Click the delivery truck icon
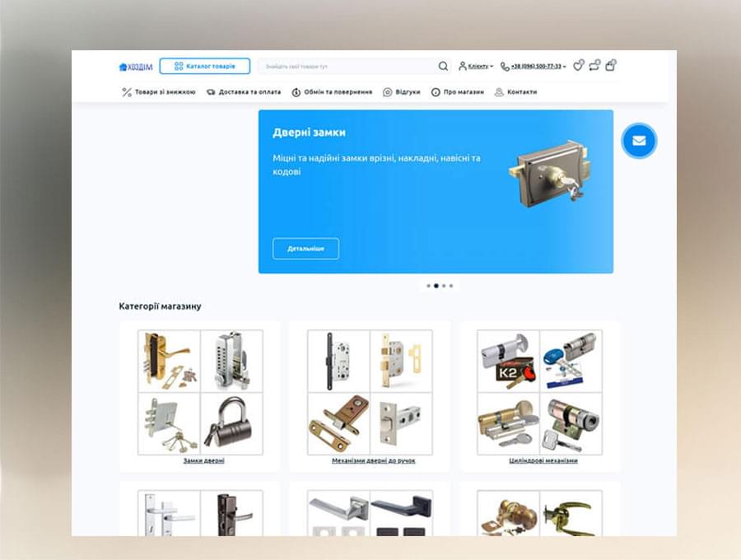Viewport: 741px width, 560px height. 211,92
